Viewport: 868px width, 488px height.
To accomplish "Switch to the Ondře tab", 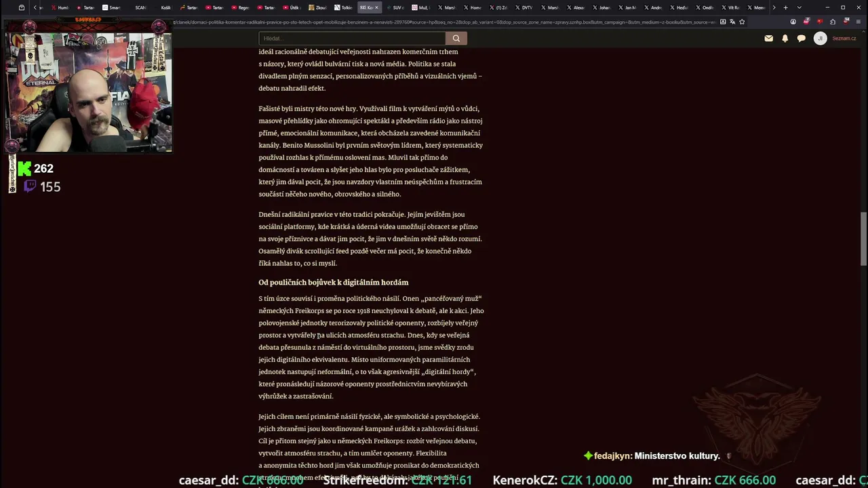I will pos(704,7).
